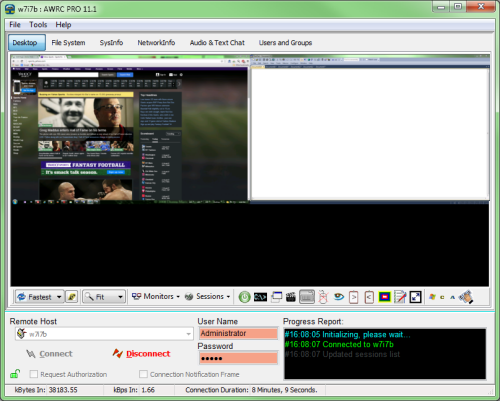Switch to the Audio & Text Chat tab
This screenshot has height=401, width=500.
(x=217, y=43)
